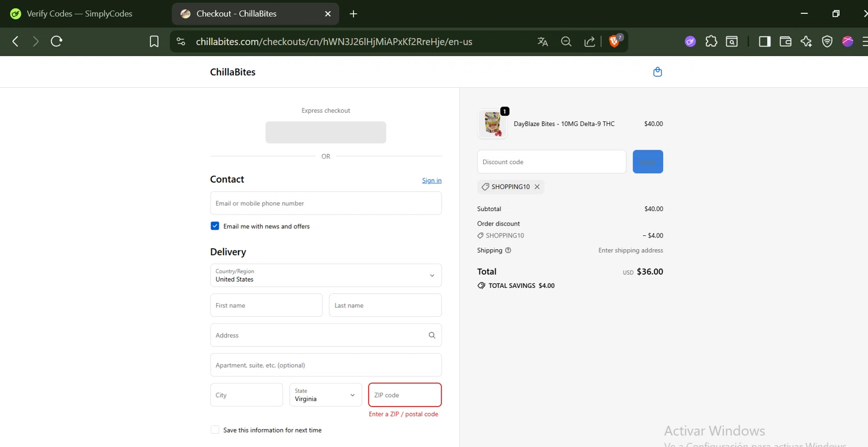Click the DayBlaze Bites product thumbnail
The width and height of the screenshot is (868, 447).
(492, 124)
